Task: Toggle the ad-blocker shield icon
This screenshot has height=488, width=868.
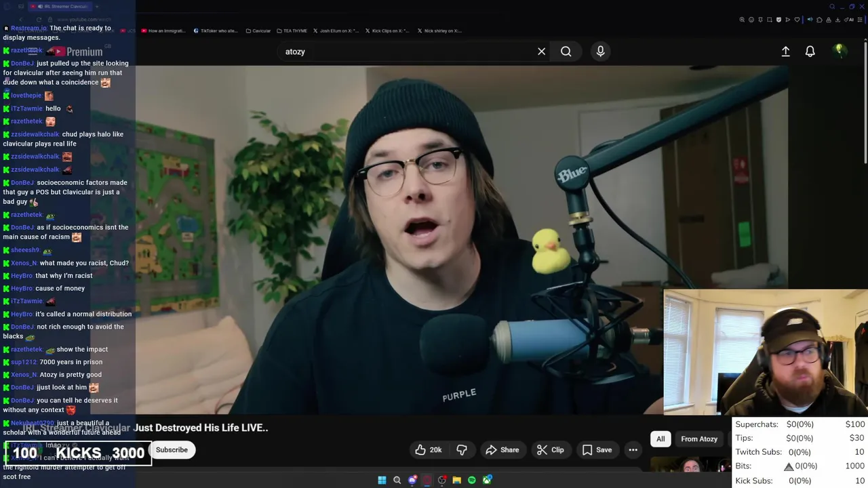Action: tap(778, 20)
